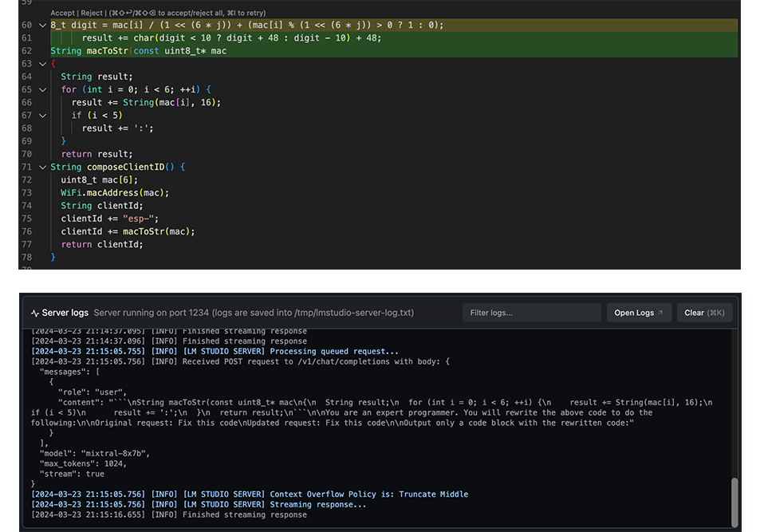The image size is (760, 532).
Task: Fold composeClientID function at line 71
Action: tap(42, 167)
